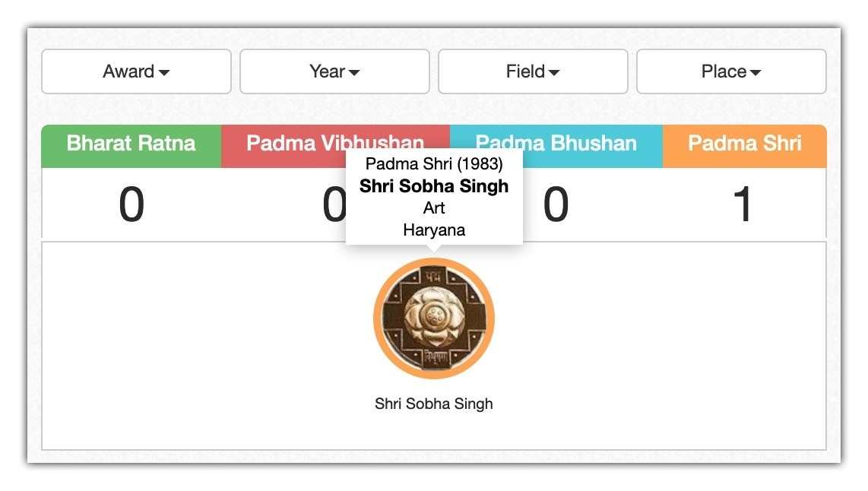Click Haryana in the tooltip
Viewport: 868px width, 491px height.
(x=434, y=230)
